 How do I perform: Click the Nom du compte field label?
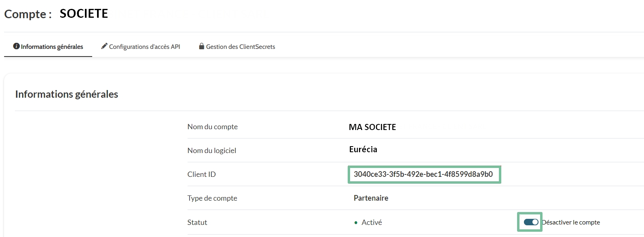212,127
